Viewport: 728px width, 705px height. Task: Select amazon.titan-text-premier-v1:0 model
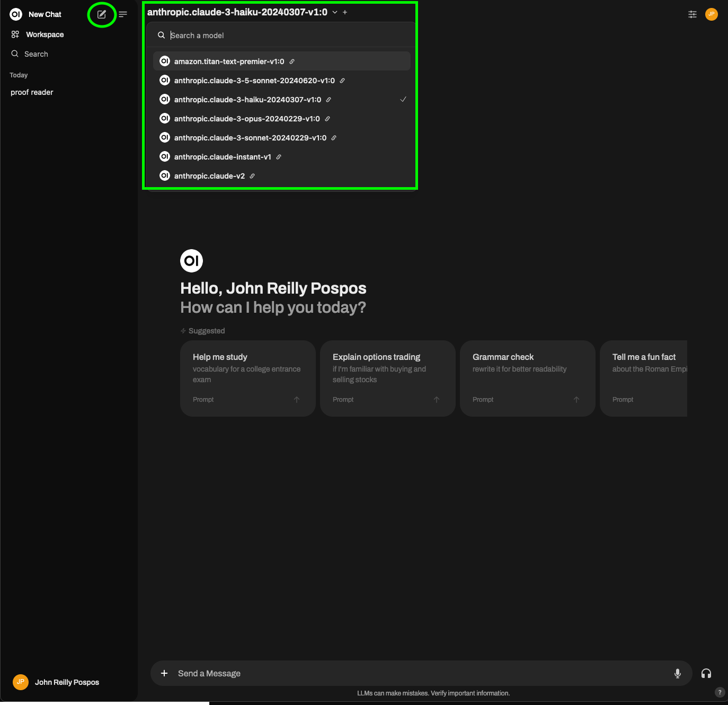coord(282,61)
